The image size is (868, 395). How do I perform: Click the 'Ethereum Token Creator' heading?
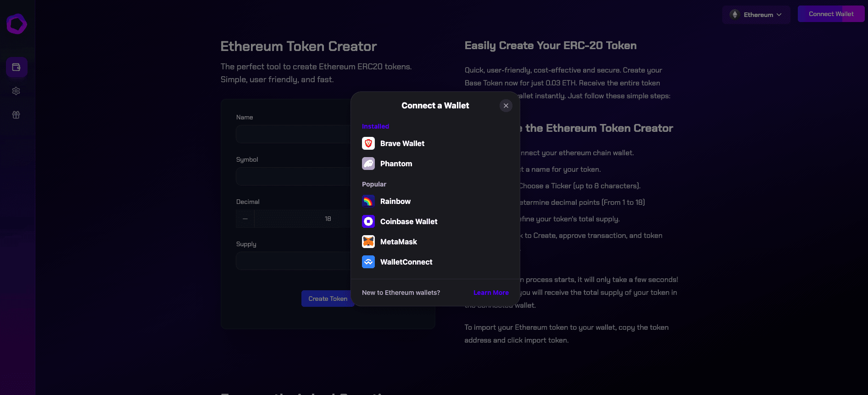click(299, 46)
